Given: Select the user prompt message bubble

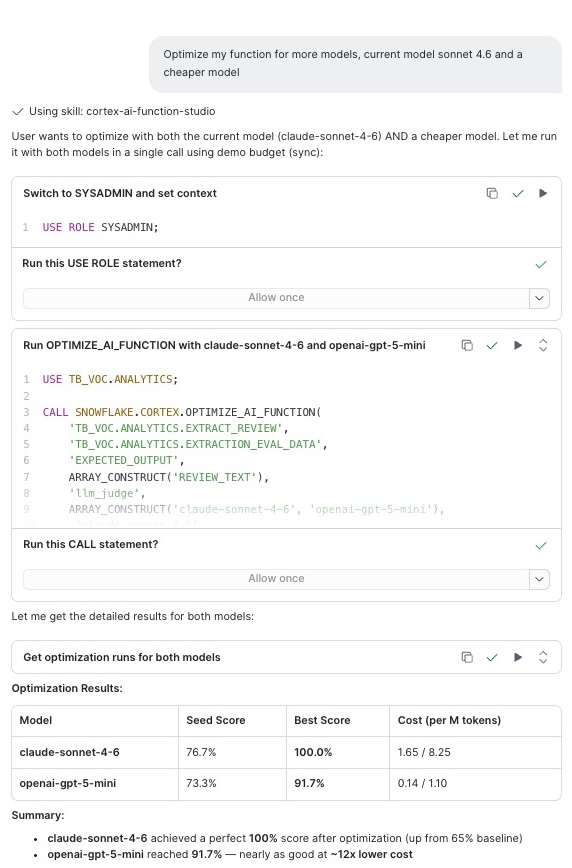Looking at the screenshot, I should (355, 64).
